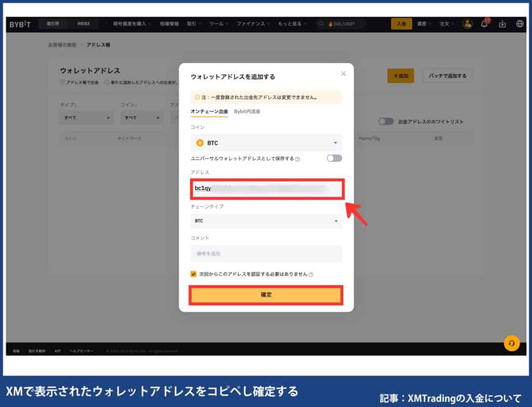Open the Orders header menu
This screenshot has height=407, width=532.
[x=446, y=24]
